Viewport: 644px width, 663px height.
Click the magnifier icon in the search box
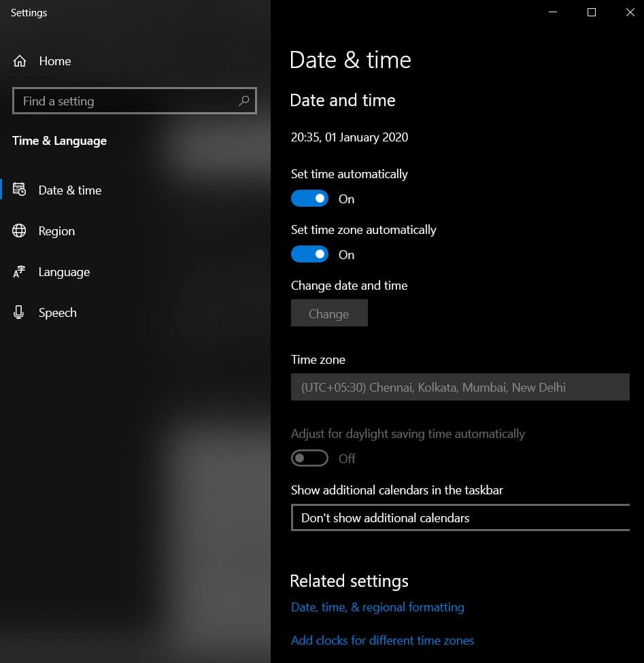point(243,101)
